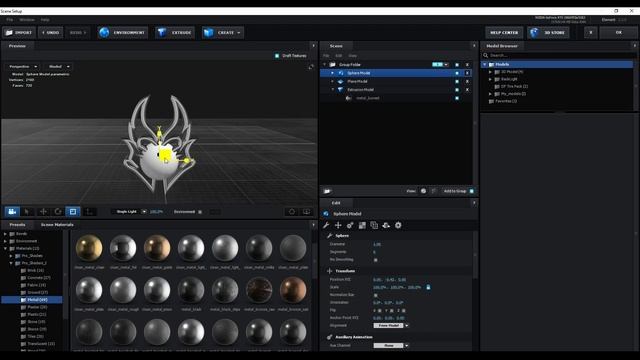Click the search magnifier icon in Model Browser
The height and width of the screenshot is (360, 640).
click(486, 55)
